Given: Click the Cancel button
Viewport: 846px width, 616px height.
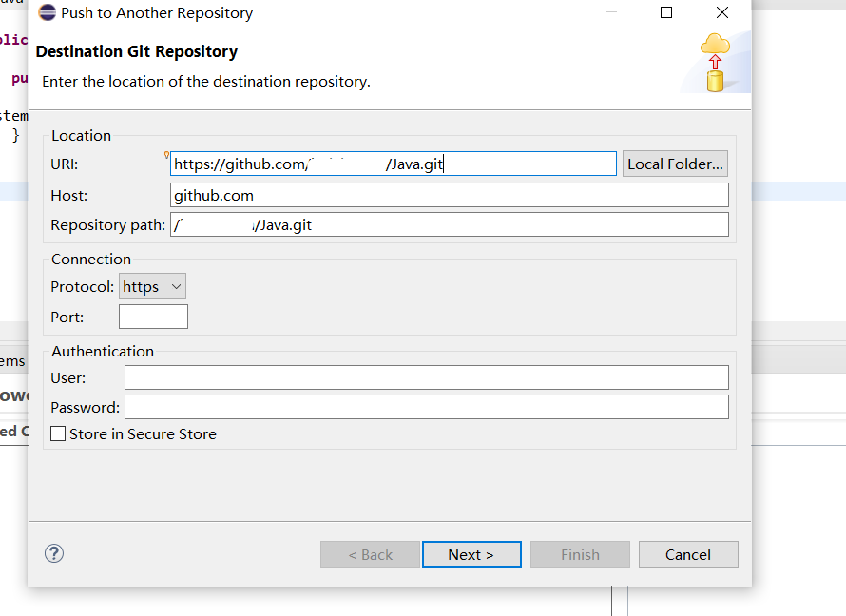Looking at the screenshot, I should [688, 554].
